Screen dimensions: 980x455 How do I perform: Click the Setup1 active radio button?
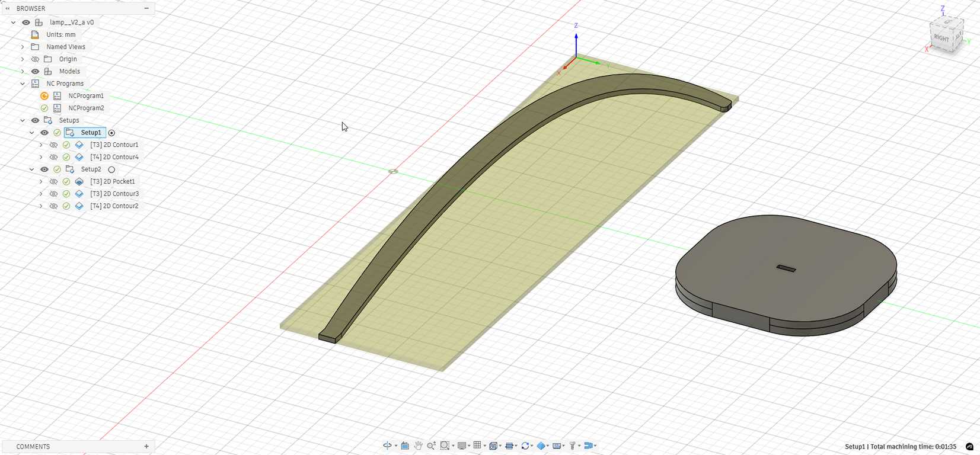(x=111, y=133)
